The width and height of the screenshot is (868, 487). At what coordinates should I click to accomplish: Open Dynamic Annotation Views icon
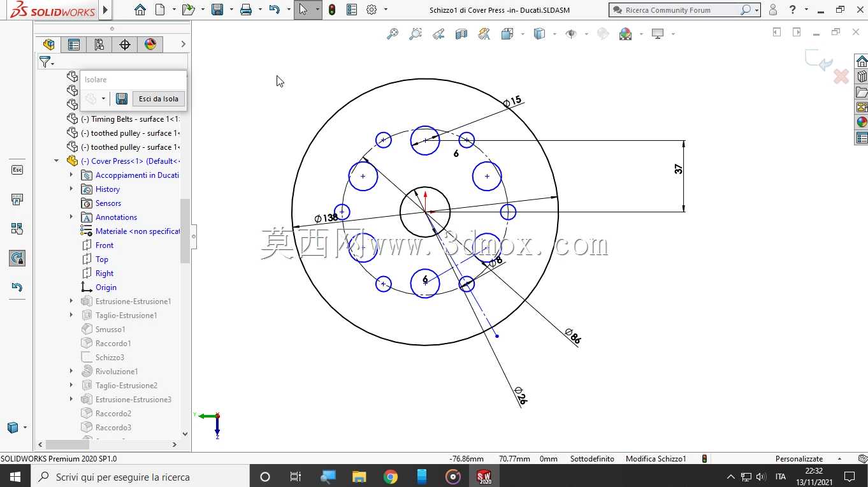pyautogui.click(x=484, y=34)
